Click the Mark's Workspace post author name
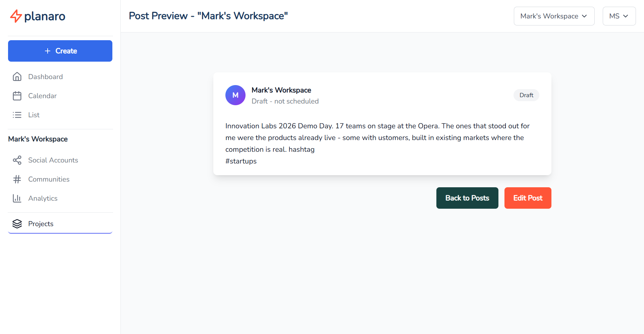This screenshot has width=644, height=334. tap(281, 90)
